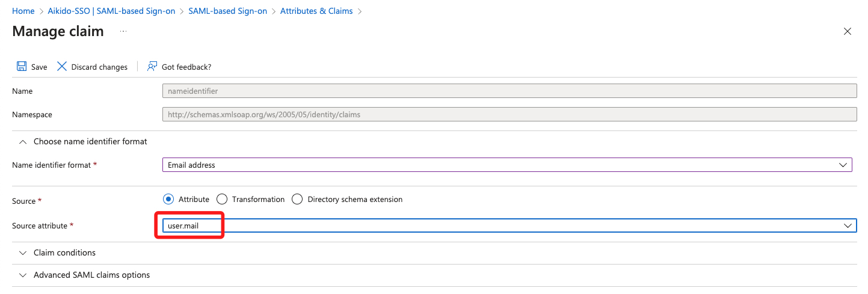Expand the Claim conditions section
The height and width of the screenshot is (294, 868).
[x=23, y=253]
